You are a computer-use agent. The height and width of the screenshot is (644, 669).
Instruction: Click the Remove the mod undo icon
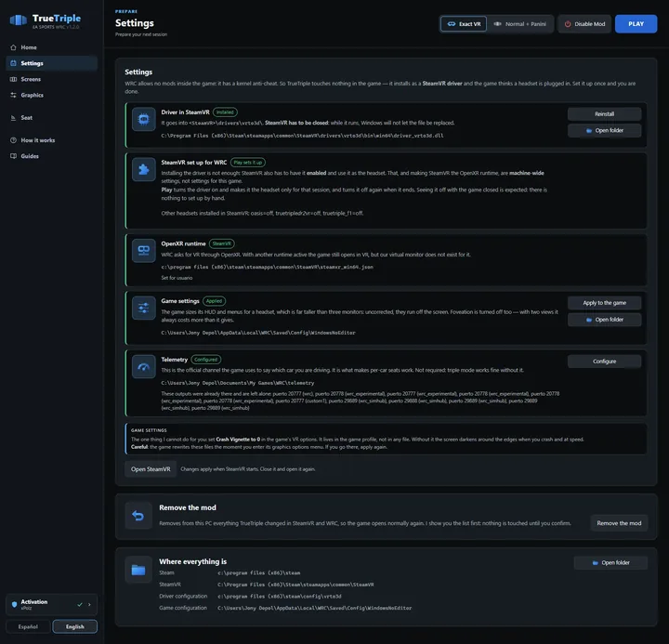click(138, 516)
